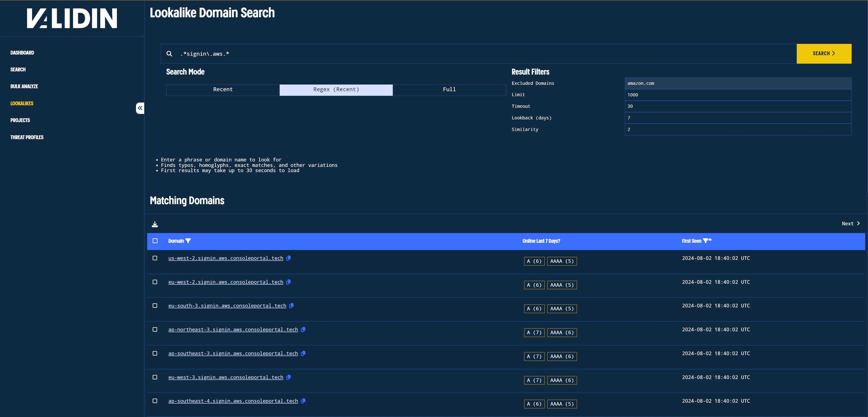Open ap-northeast-3.signin.aws.consoleportal.tech link
The width and height of the screenshot is (868, 417).
tap(233, 330)
